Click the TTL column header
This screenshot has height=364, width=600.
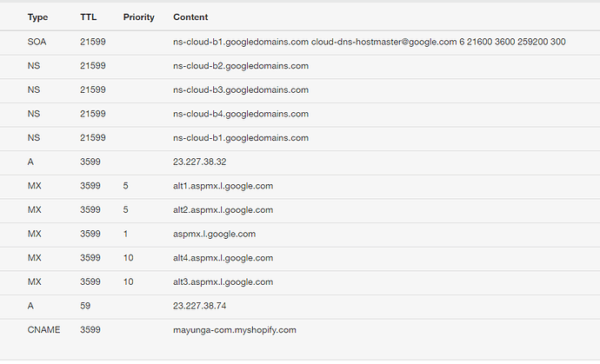pyautogui.click(x=89, y=17)
